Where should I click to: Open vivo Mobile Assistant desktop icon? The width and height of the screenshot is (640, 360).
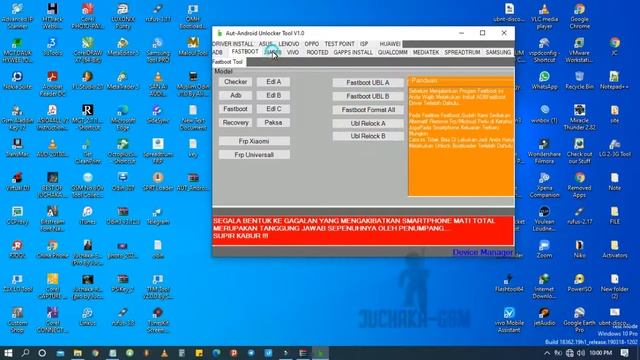[x=509, y=320]
